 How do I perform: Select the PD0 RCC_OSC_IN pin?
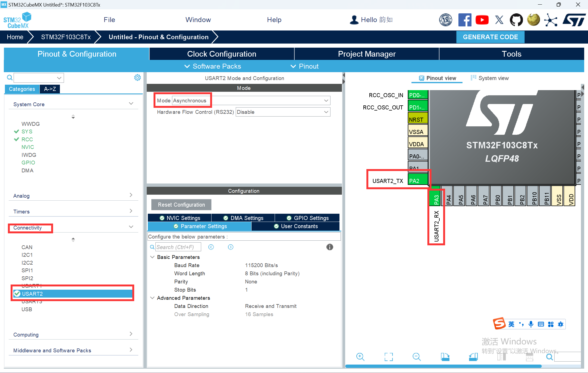pos(418,95)
